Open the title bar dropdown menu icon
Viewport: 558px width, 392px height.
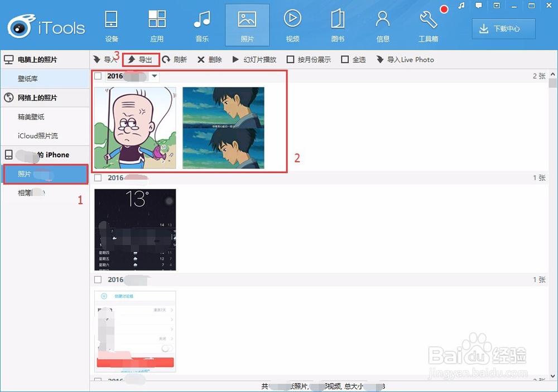(497, 6)
